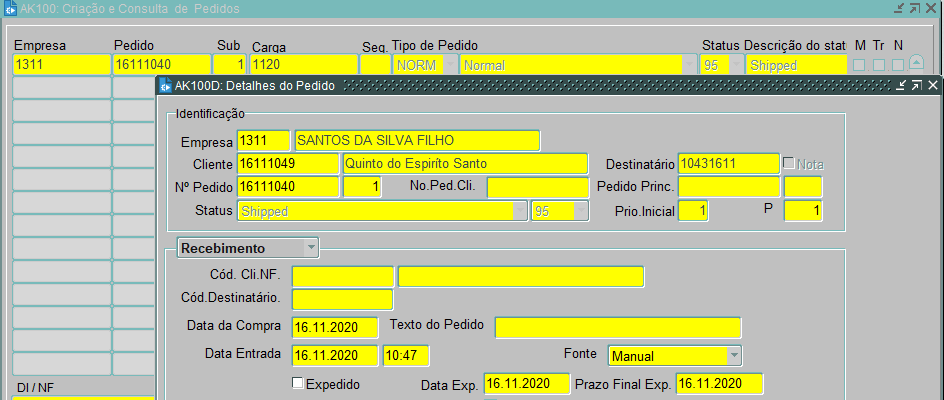Toggle the Tr checkbox in the order row
The width and height of the screenshot is (944, 400).
pos(879,65)
